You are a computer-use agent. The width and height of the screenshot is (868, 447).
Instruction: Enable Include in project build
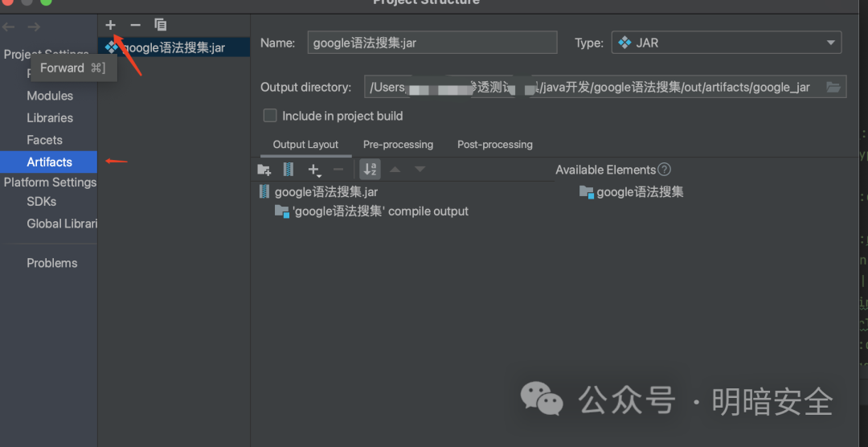(x=270, y=116)
